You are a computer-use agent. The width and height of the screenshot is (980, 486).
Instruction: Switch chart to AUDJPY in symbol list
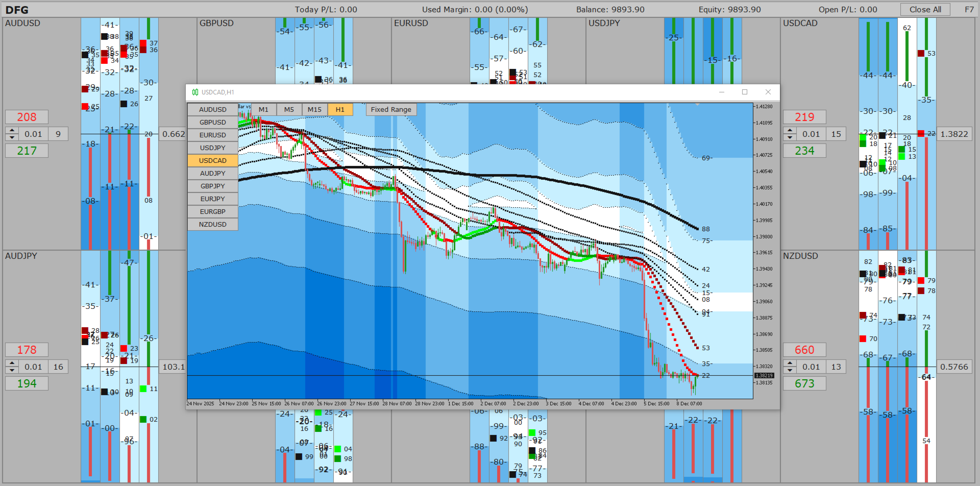tap(213, 173)
